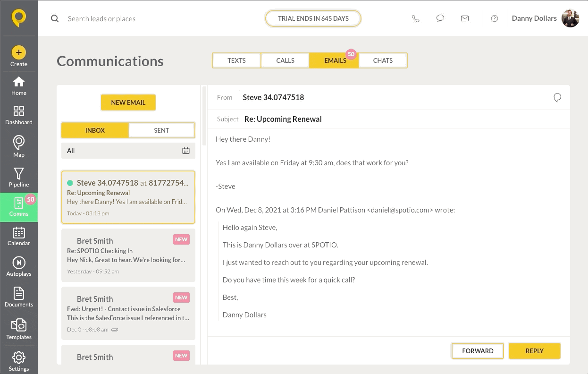Show the INBOX folder
Viewport: 588px width, 374px height.
coord(95,130)
